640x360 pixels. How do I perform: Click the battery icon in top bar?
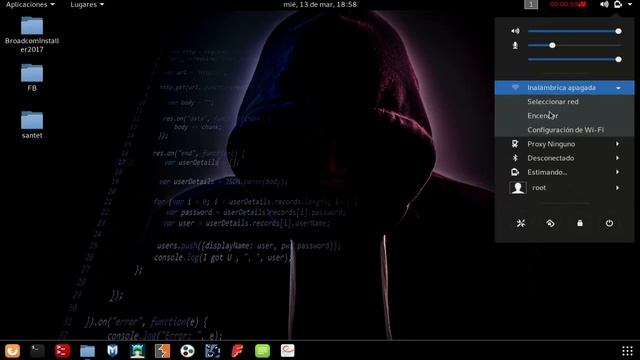tap(618, 4)
